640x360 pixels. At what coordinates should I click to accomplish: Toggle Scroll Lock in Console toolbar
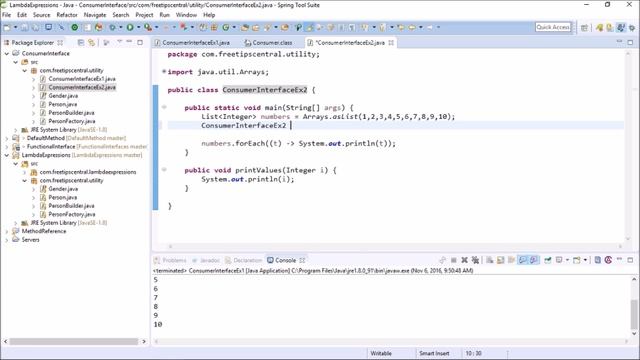click(x=500, y=260)
